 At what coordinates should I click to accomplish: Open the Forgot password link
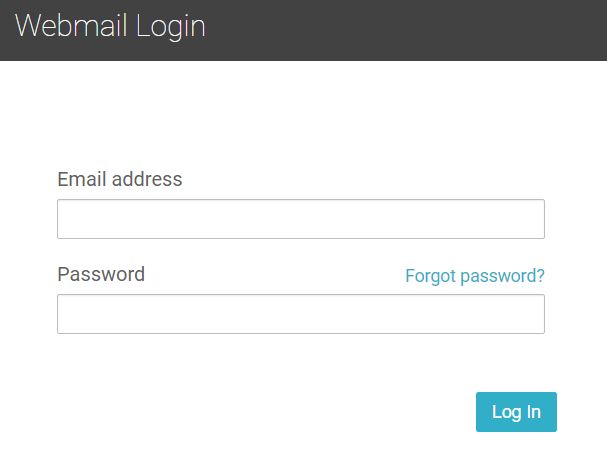[475, 276]
